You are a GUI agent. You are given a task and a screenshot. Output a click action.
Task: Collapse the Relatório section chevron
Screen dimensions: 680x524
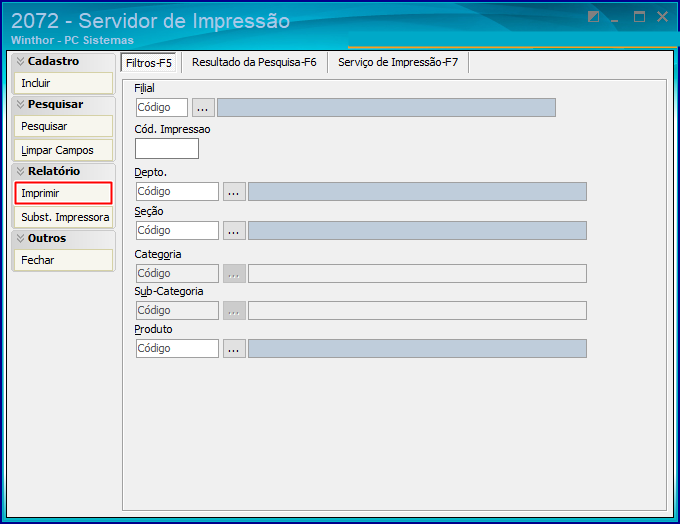click(x=20, y=171)
